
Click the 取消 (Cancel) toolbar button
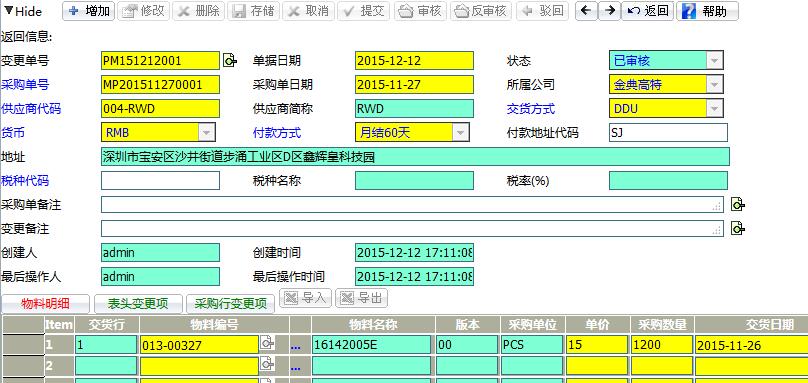[308, 11]
